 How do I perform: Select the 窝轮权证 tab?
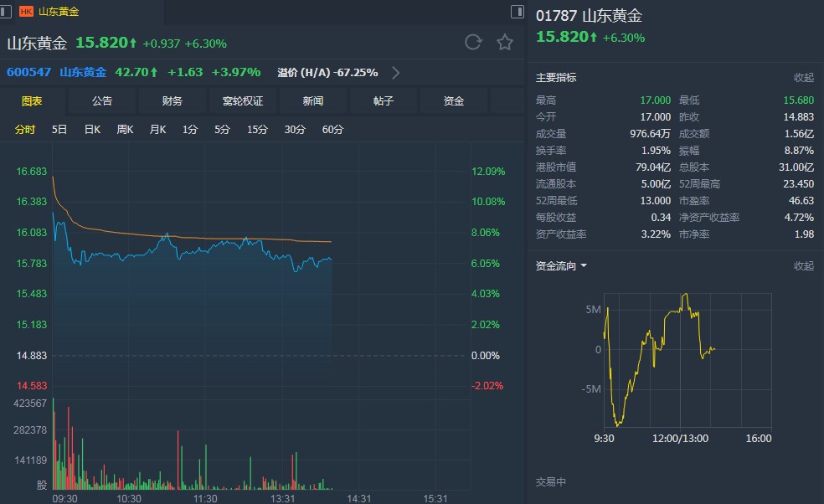[243, 101]
